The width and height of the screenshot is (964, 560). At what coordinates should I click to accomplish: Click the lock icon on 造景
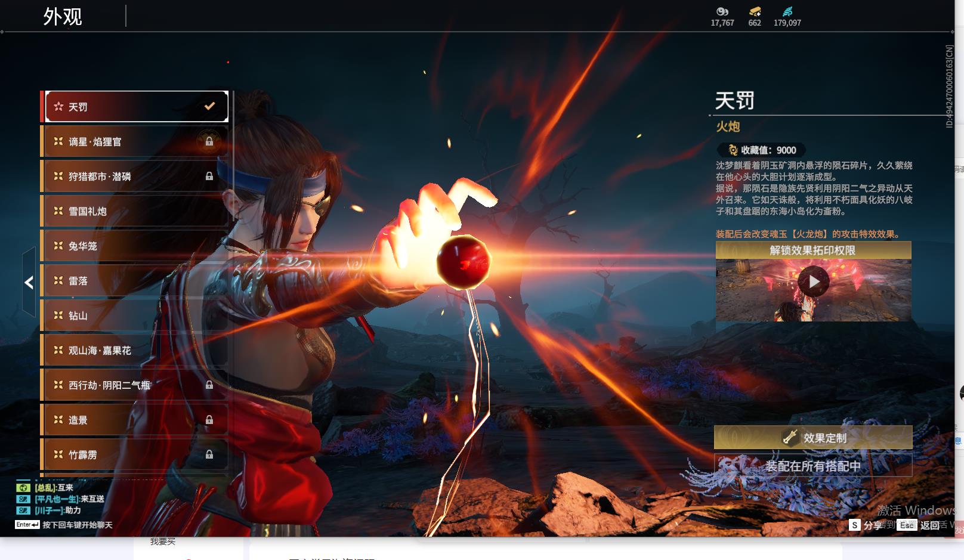(209, 420)
